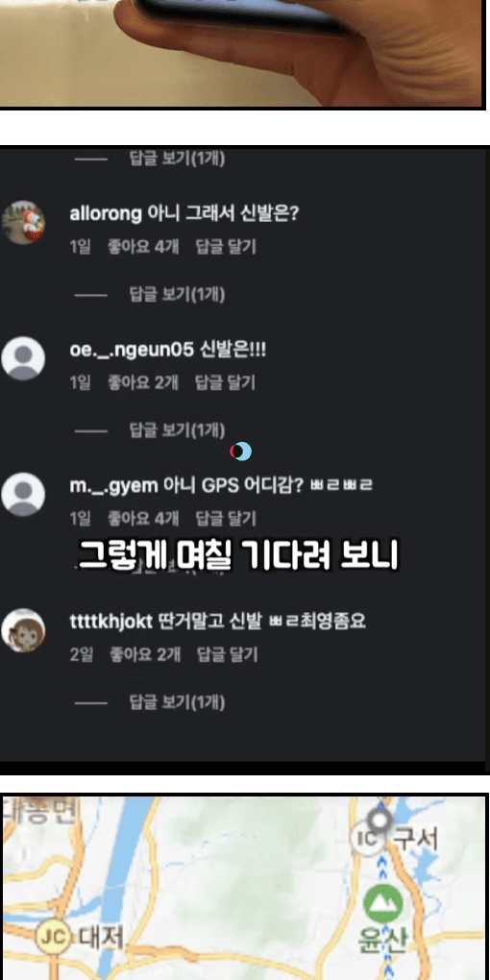Open m._.gyem's default profile avatar

tap(23, 495)
